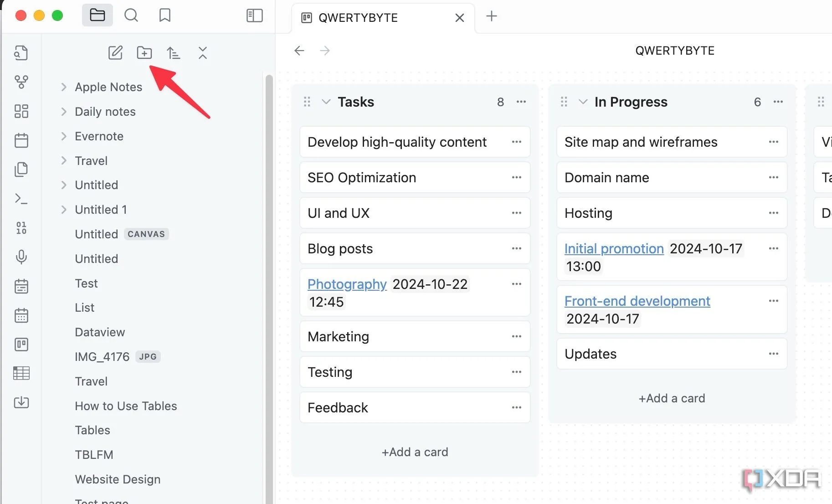This screenshot has width=832, height=504.
Task: Add a card to the Tasks lane
Action: 415,452
